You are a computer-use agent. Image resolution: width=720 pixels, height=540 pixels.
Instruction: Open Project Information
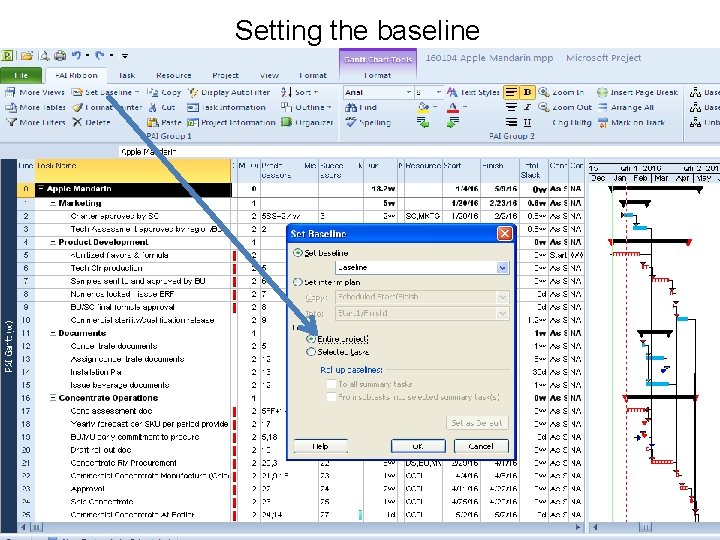click(231, 123)
